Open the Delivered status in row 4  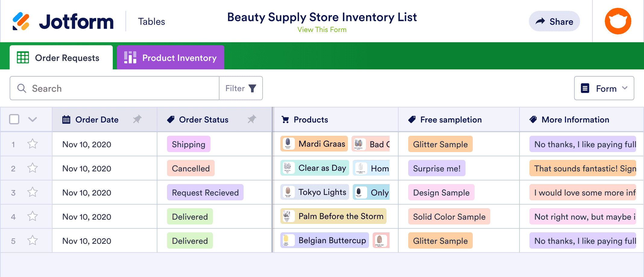(x=190, y=216)
